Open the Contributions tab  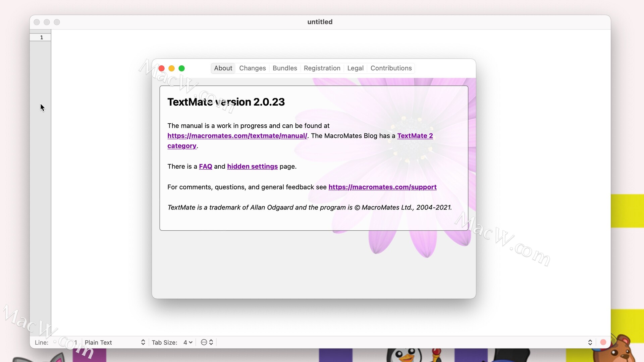click(x=391, y=68)
